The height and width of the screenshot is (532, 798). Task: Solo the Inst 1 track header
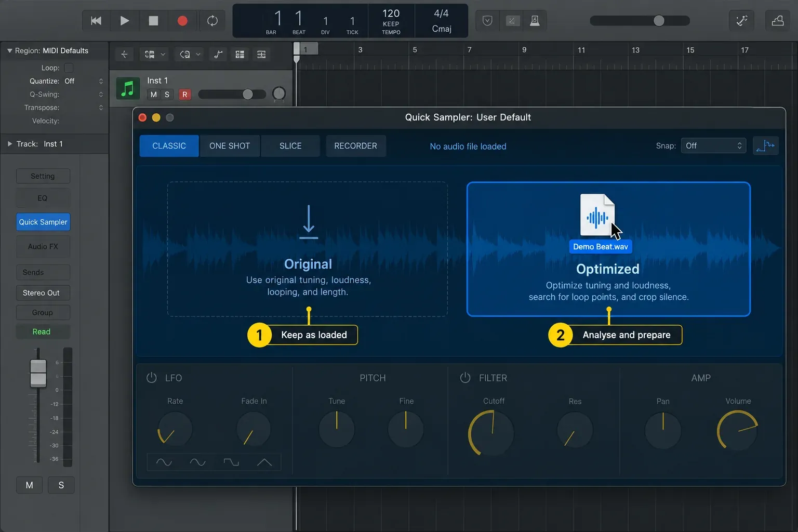[167, 95]
